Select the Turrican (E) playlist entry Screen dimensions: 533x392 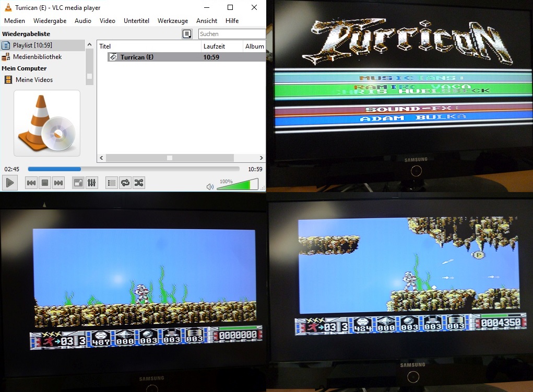pos(137,57)
